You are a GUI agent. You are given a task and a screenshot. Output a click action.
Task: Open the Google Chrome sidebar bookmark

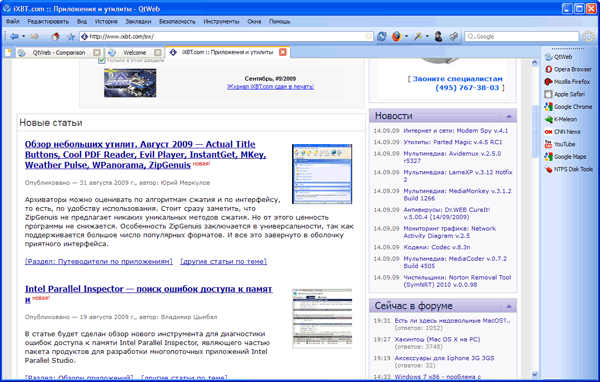[x=568, y=107]
